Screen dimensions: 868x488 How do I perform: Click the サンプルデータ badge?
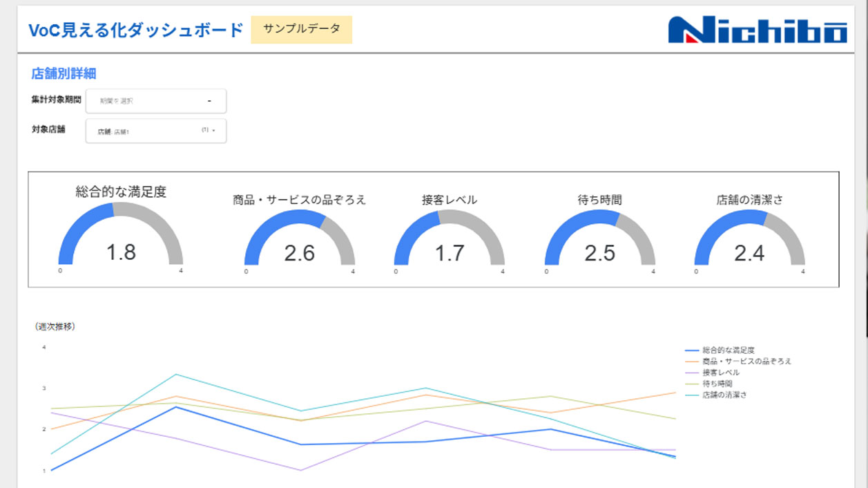300,30
